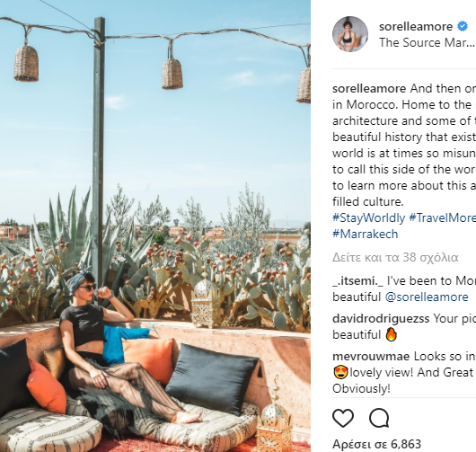Image resolution: width=476 pixels, height=452 pixels.
Task: Open sorelleamore profile picture avatar
Action: (350, 34)
